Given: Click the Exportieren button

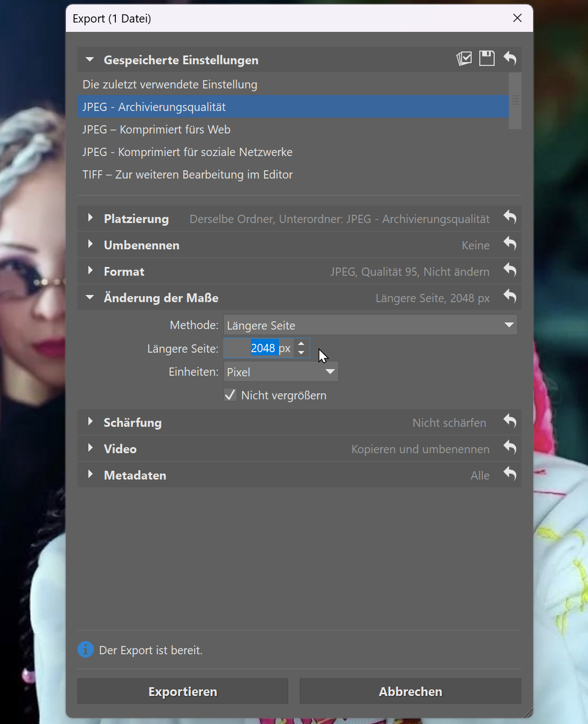Looking at the screenshot, I should coord(183,691).
